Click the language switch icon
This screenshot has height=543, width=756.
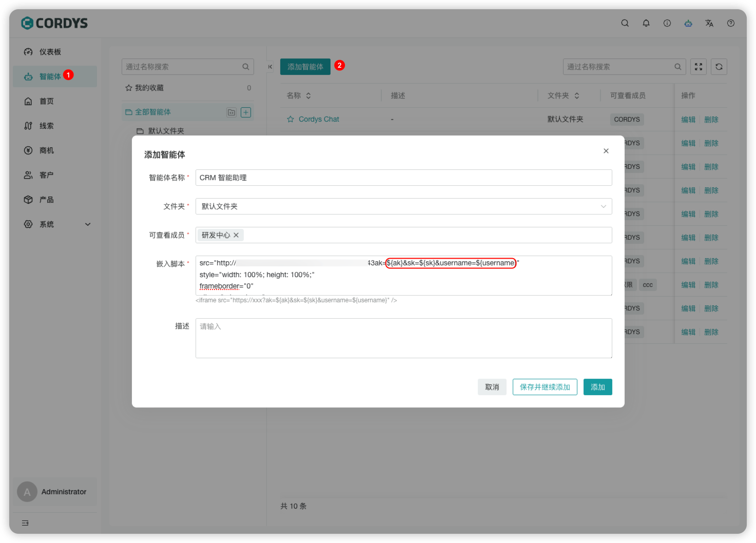pos(709,23)
